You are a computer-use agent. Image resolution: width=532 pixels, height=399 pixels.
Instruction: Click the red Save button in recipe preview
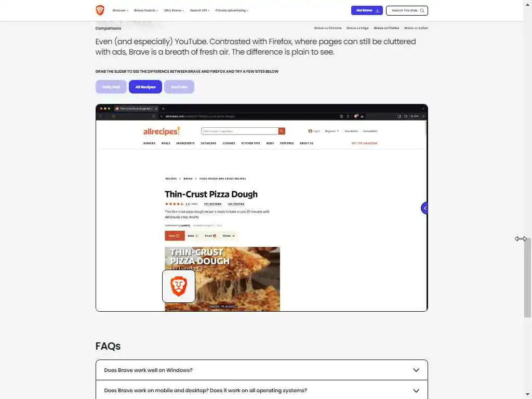tap(175, 235)
